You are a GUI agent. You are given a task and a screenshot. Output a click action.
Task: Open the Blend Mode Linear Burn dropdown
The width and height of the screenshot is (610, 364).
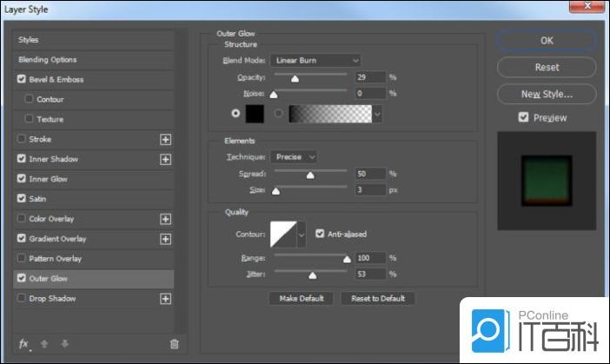315,60
